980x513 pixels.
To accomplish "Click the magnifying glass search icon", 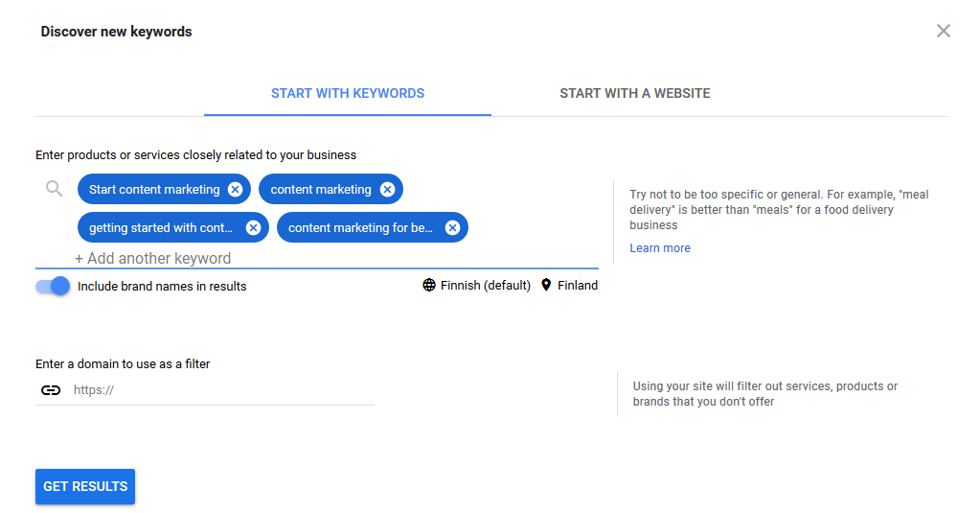I will 55,188.
